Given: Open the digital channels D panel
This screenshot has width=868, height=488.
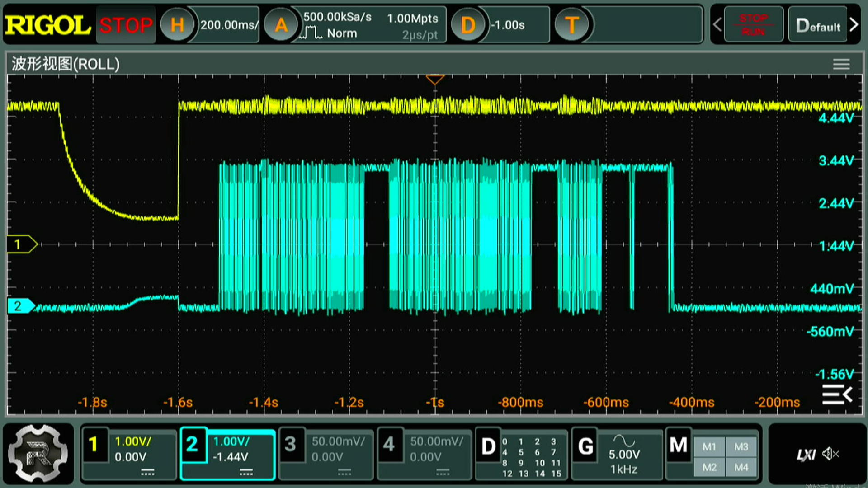Looking at the screenshot, I should pyautogui.click(x=522, y=453).
